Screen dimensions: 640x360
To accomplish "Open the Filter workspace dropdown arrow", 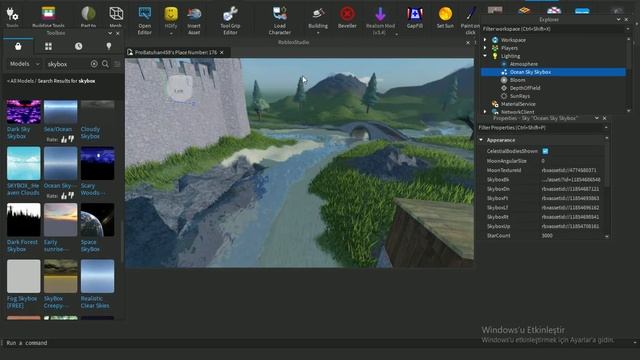I will pyautogui.click(x=628, y=29).
